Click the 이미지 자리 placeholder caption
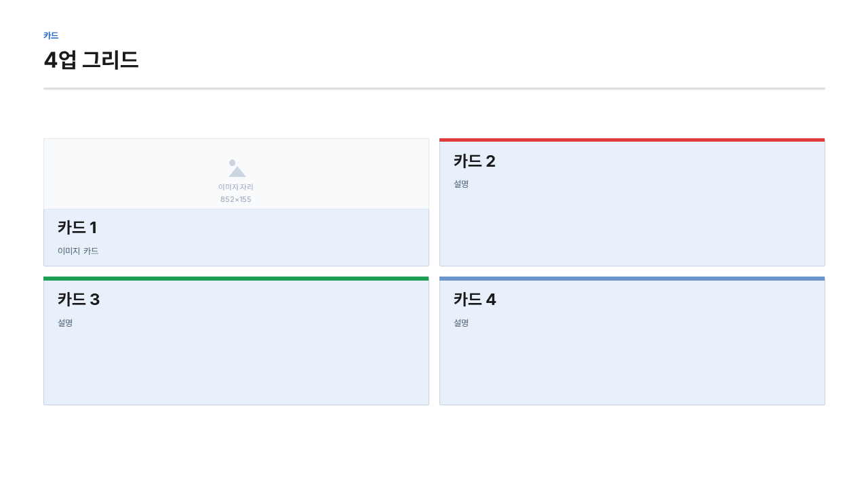 click(x=236, y=187)
